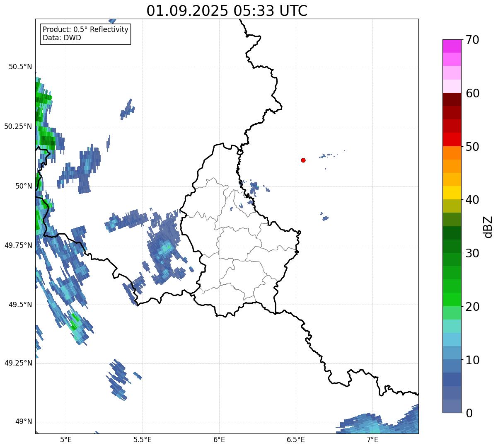This screenshot has width=498, height=448.
Task: Click the colorbar tick label 0
Action: 469,413
